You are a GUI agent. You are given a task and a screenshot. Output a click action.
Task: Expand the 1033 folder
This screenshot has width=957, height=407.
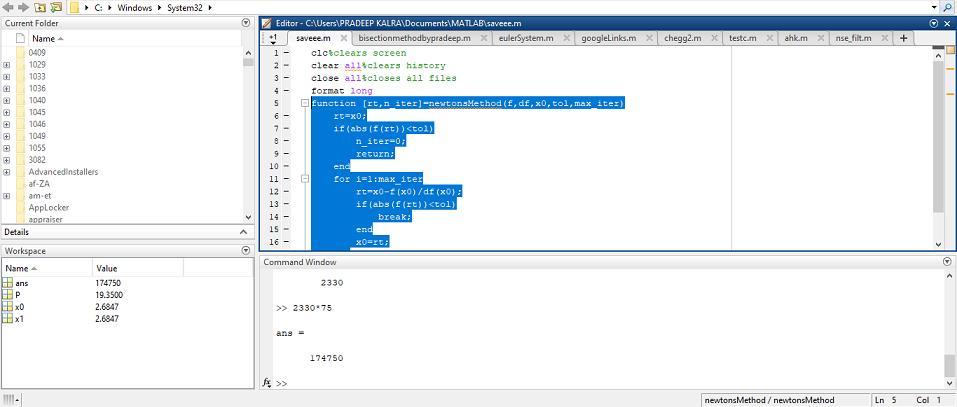click(x=6, y=77)
